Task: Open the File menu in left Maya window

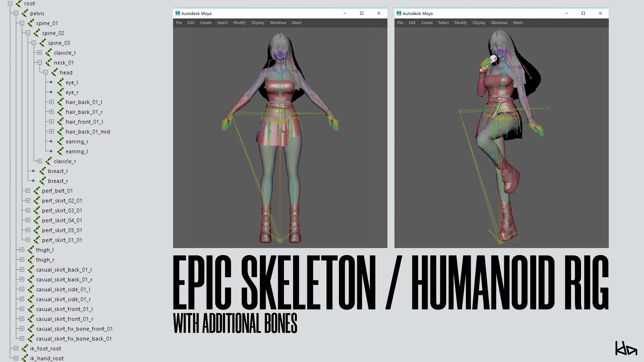Action: pos(179,22)
